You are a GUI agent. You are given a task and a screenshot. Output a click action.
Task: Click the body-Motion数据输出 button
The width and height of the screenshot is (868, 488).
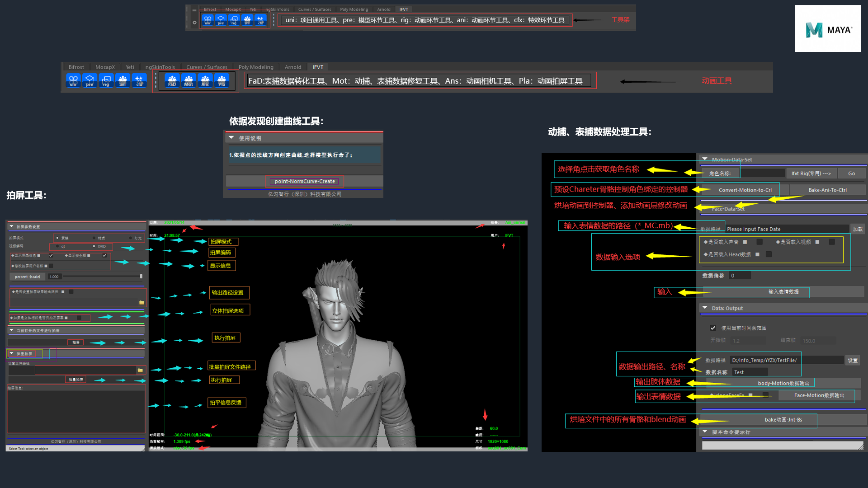tap(783, 383)
